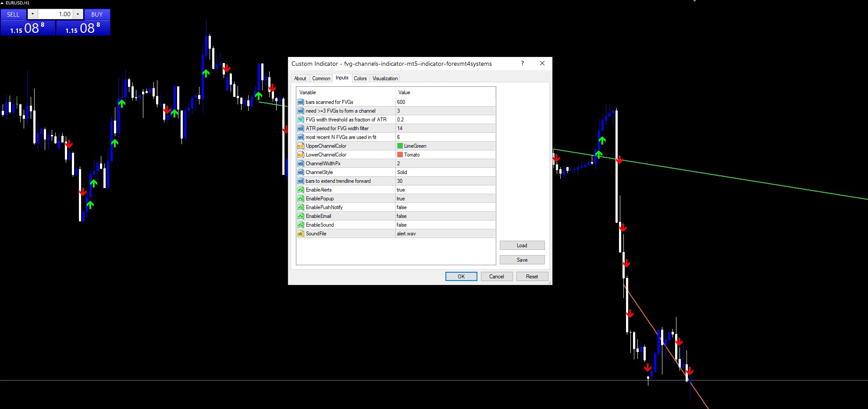Open the Colors tab
Screen dimensions: 868x409
[x=360, y=78]
